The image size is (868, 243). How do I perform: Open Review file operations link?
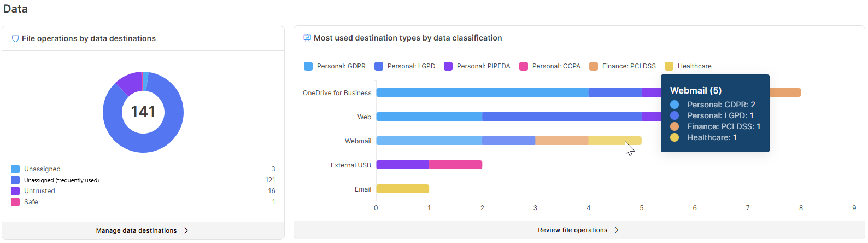573,230
